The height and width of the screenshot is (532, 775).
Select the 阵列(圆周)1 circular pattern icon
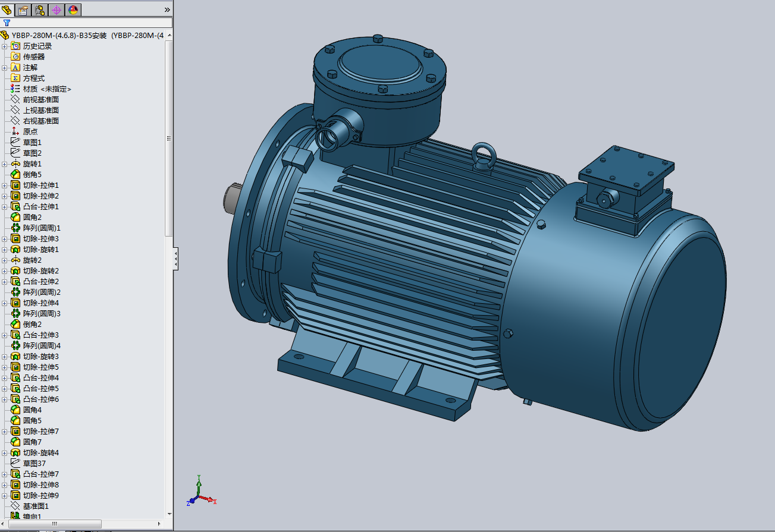coord(16,228)
